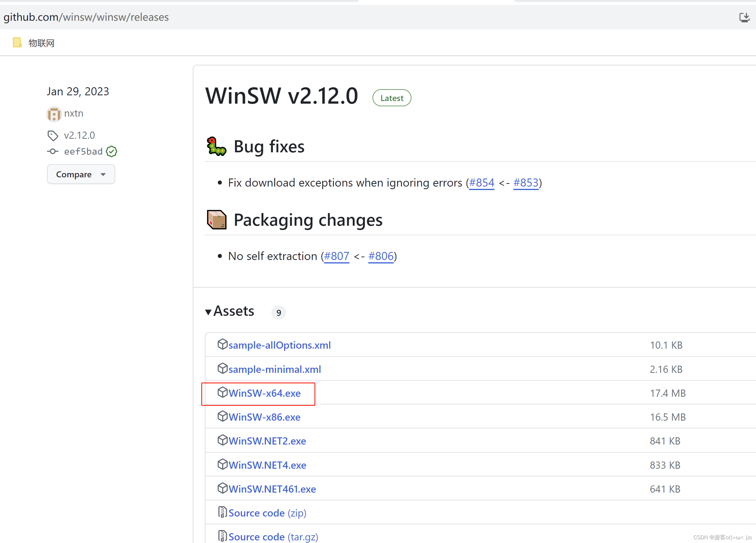Click the nxtn user avatar
The height and width of the screenshot is (543, 756).
[x=54, y=114]
